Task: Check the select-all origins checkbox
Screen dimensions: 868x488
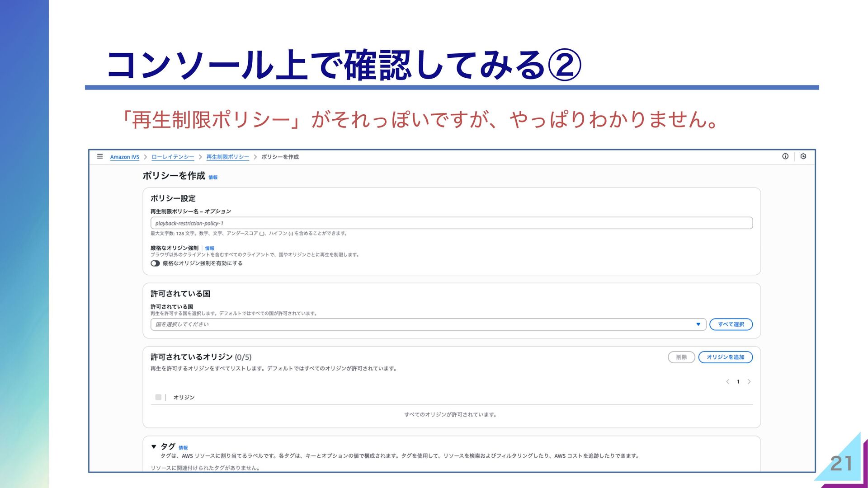Action: point(158,397)
